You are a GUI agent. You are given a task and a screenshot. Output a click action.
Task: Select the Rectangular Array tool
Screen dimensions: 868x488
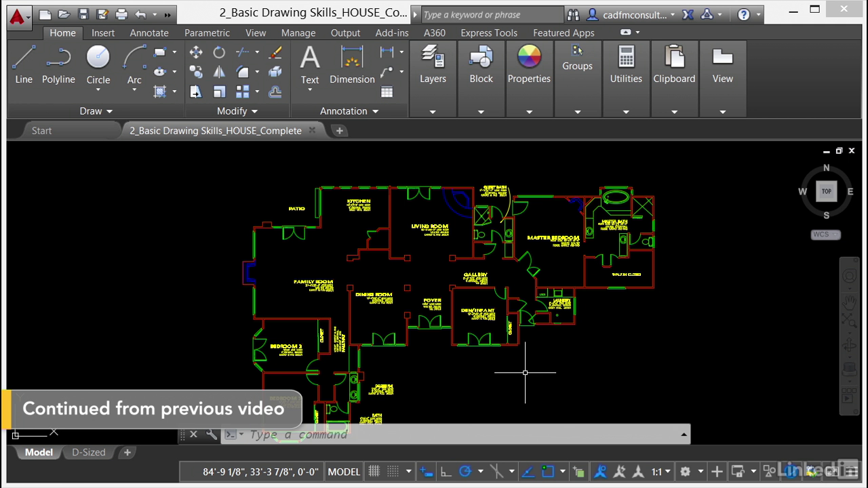pos(242,91)
